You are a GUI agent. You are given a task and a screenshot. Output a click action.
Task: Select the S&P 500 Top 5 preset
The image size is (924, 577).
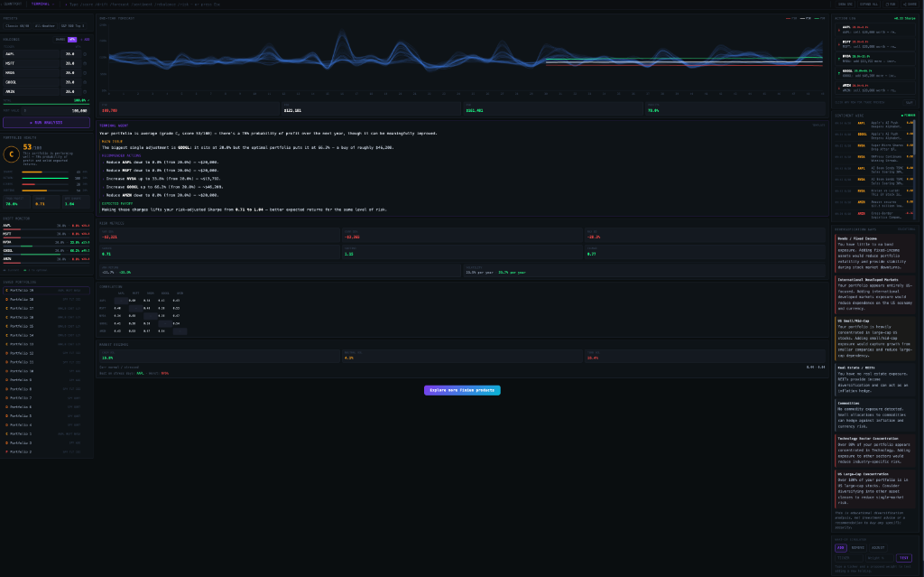[x=73, y=26]
